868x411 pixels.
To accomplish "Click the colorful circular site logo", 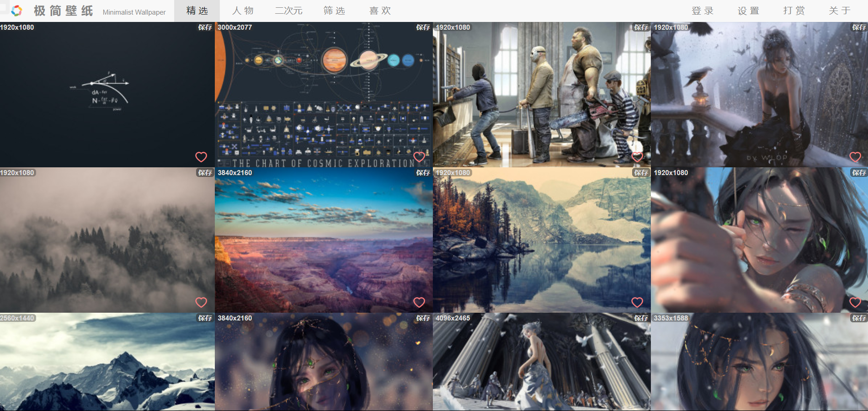I will pyautogui.click(x=16, y=11).
